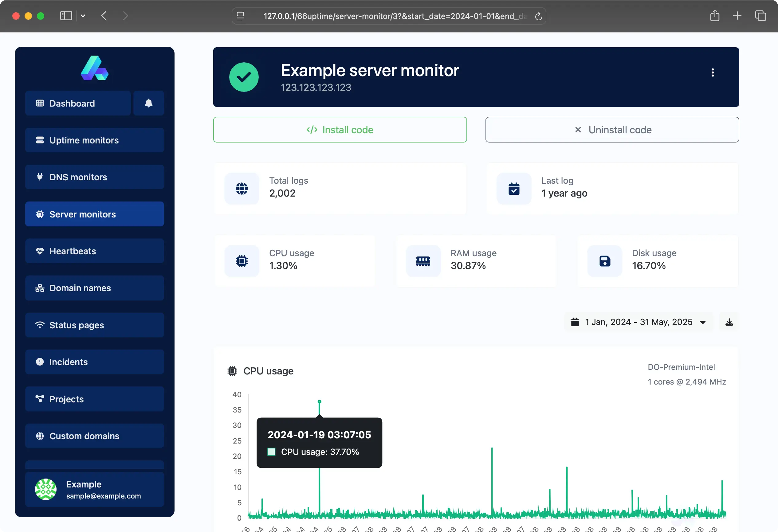Click the Domain names sidebar icon
The width and height of the screenshot is (778, 532).
[40, 288]
